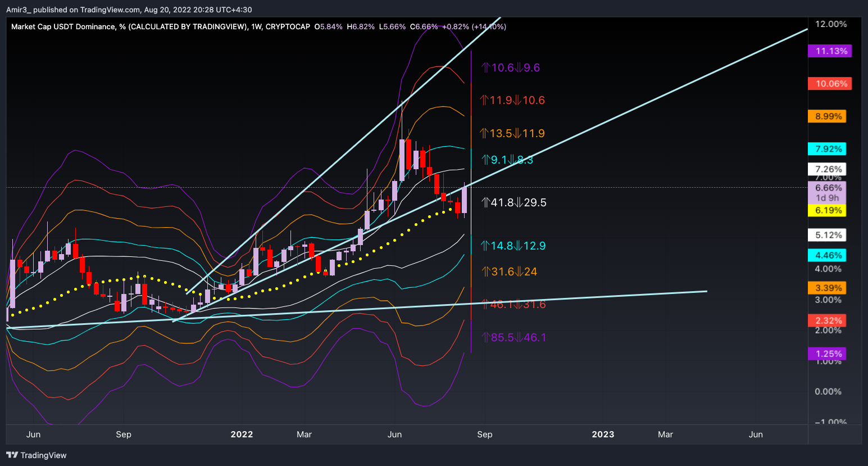The image size is (868, 466).
Task: Click the Mar label right after 2023
Action: [665, 435]
